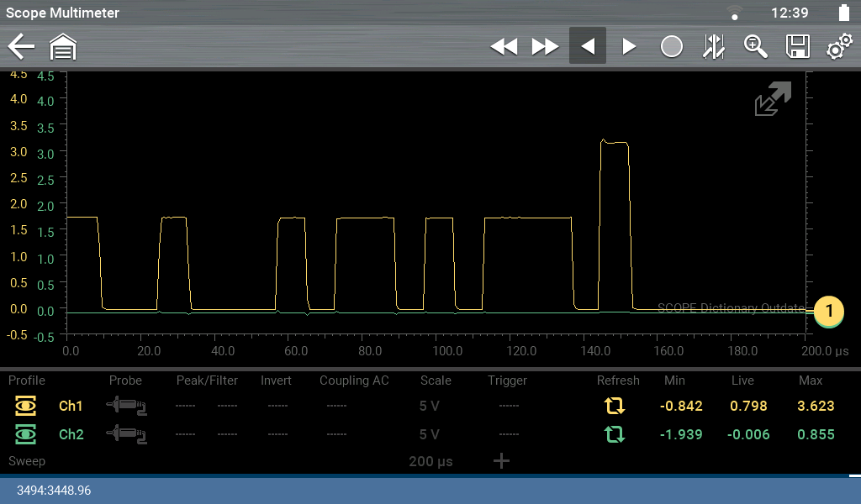
Task: Change the Ch1 scale 5 V value
Action: pos(429,407)
